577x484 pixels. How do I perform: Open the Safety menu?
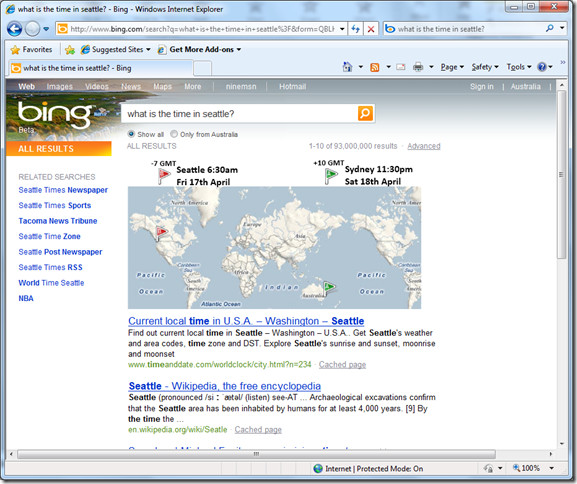click(485, 67)
